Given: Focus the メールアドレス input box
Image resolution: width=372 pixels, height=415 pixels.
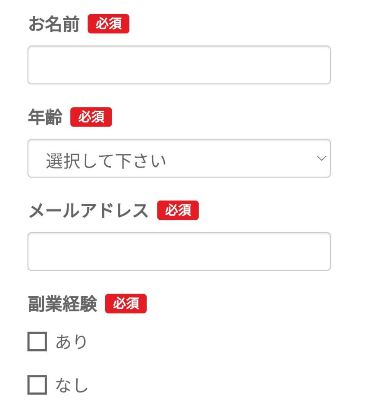Looking at the screenshot, I should (x=179, y=251).
